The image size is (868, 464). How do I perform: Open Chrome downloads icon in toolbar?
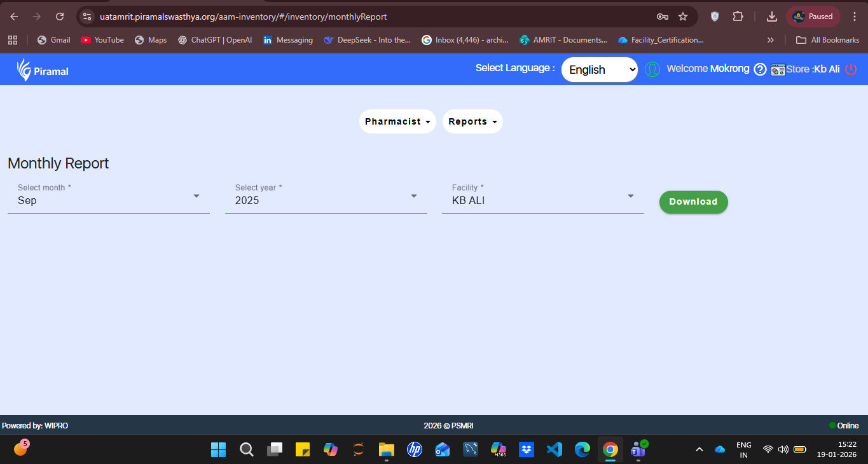[771, 17]
